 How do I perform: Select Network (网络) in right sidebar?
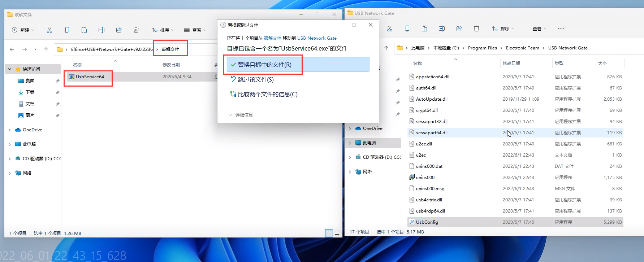point(363,172)
